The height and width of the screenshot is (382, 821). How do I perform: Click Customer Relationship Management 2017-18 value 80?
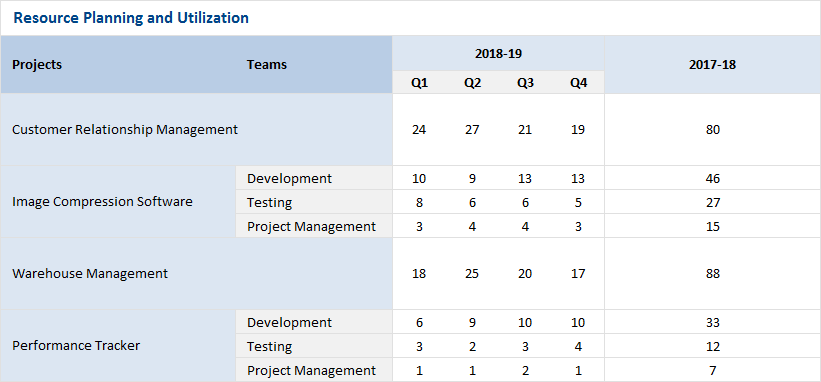coord(713,130)
